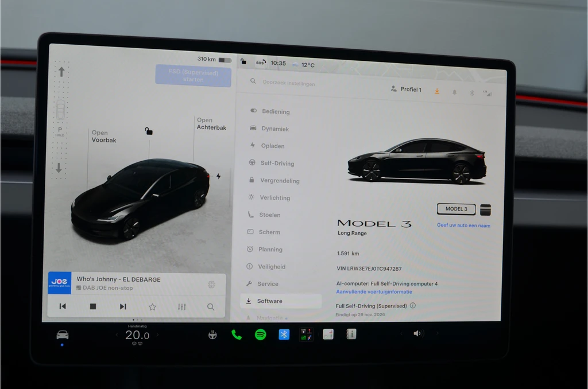
Task: Tap the vehicle color swatch beside MODEL 3 badge
Action: tap(485, 210)
